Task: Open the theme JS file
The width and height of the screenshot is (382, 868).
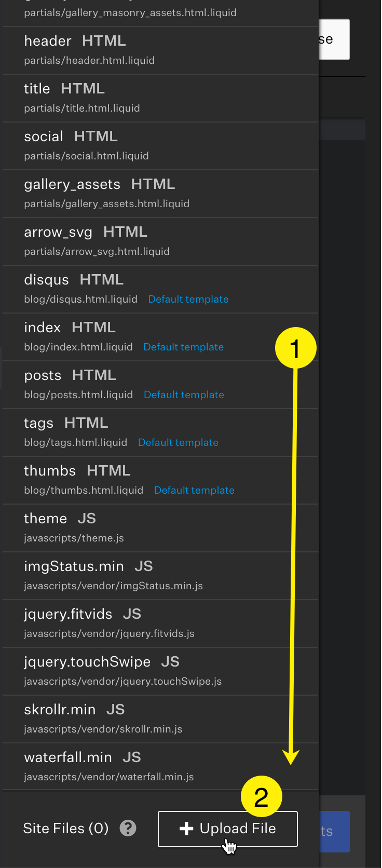Action: pos(160,528)
